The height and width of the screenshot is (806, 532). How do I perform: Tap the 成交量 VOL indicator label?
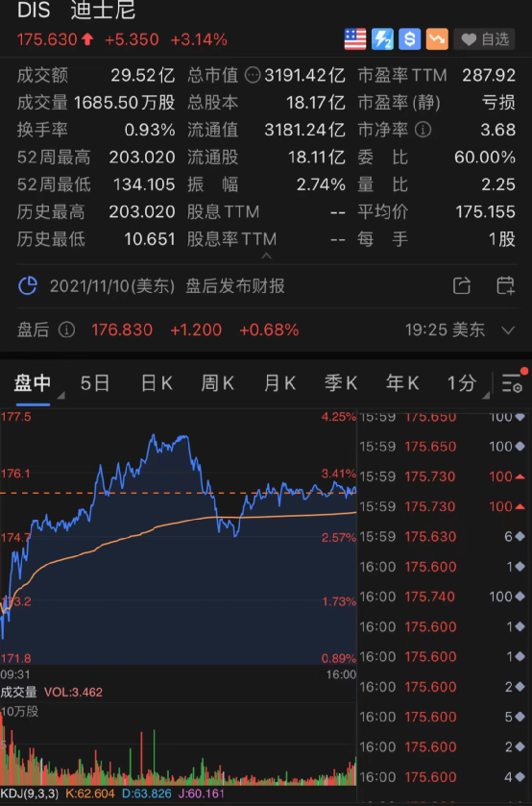52,692
